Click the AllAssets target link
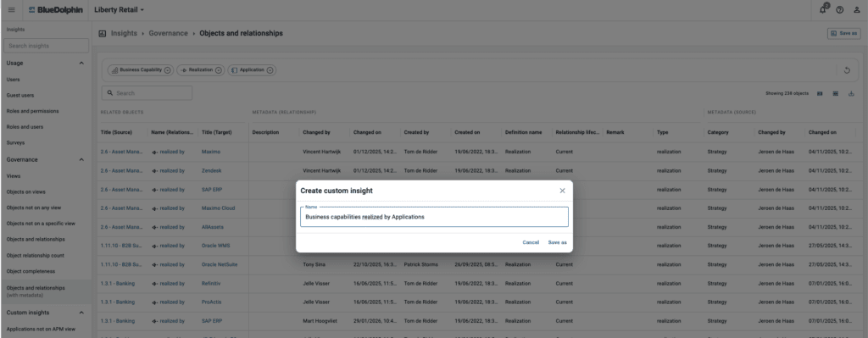 [213, 227]
